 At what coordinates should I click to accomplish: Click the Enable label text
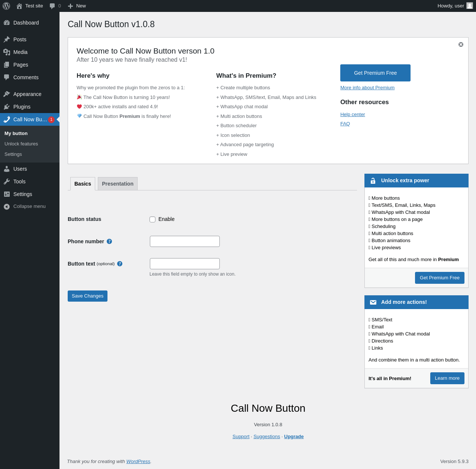[166, 219]
